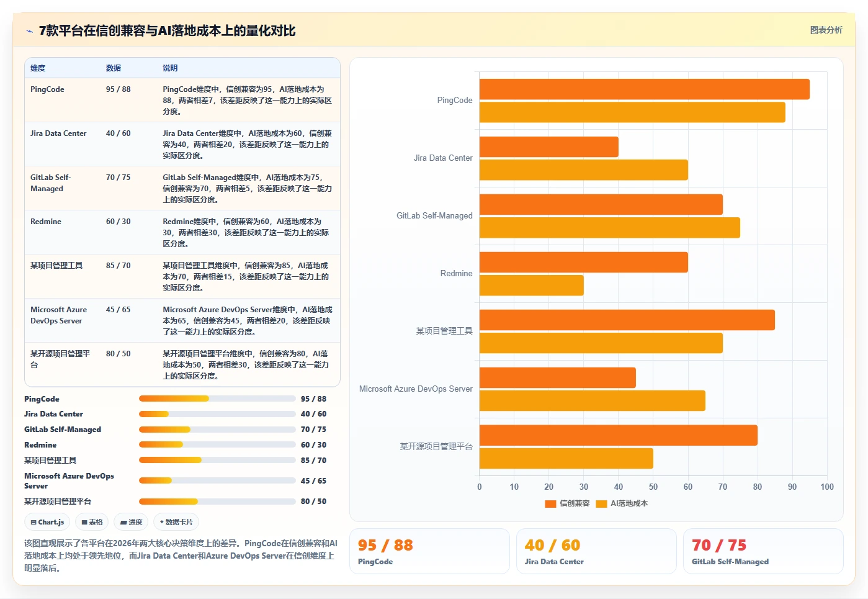Click Redmine's 信创兼容 chart bar
This screenshot has height=599, width=868.
[x=584, y=263]
